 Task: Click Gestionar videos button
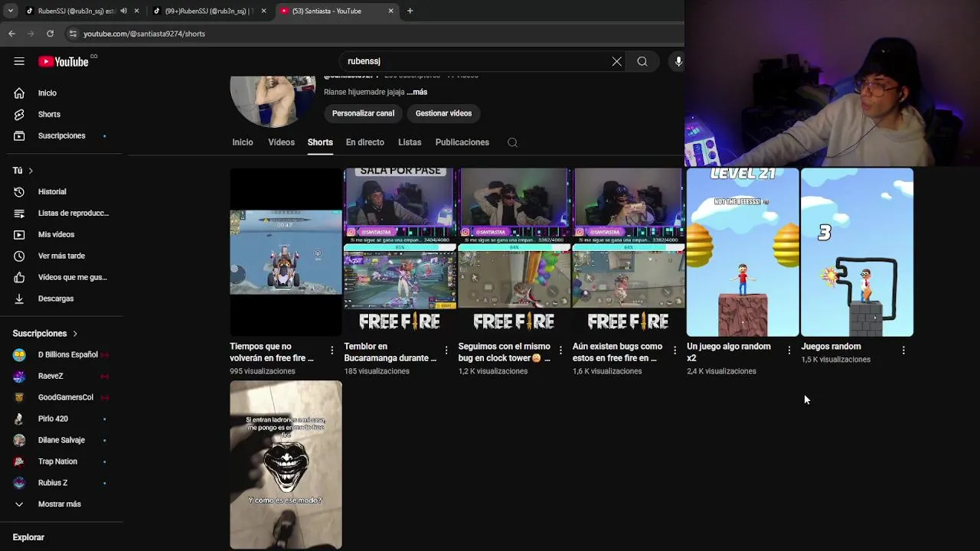click(443, 113)
